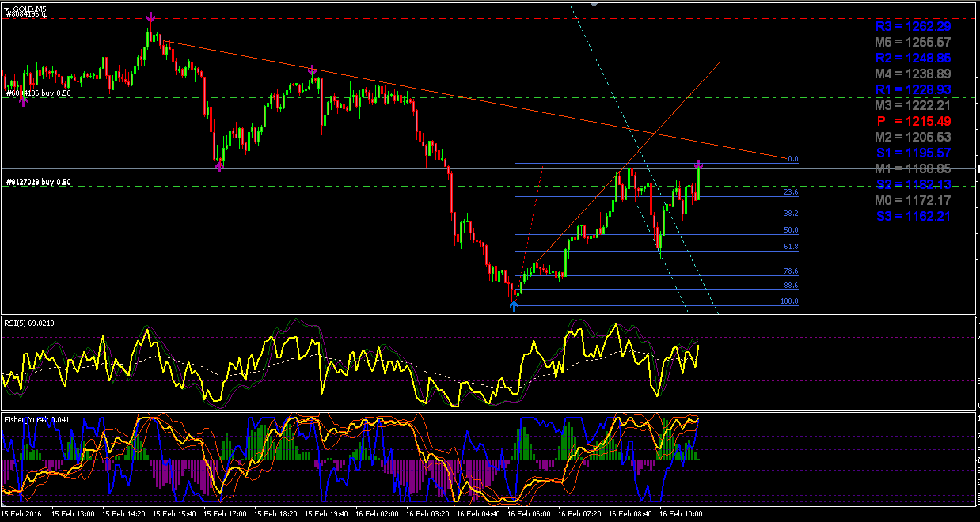Click the M2 = 1205.53 pivot label
This screenshot has width=980, height=522.
pos(914,138)
